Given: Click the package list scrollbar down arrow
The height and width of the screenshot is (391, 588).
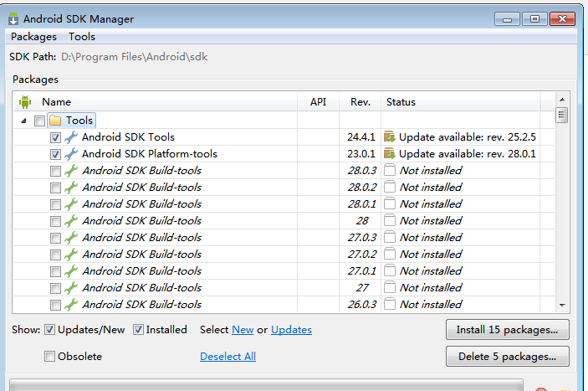Looking at the screenshot, I should [562, 305].
